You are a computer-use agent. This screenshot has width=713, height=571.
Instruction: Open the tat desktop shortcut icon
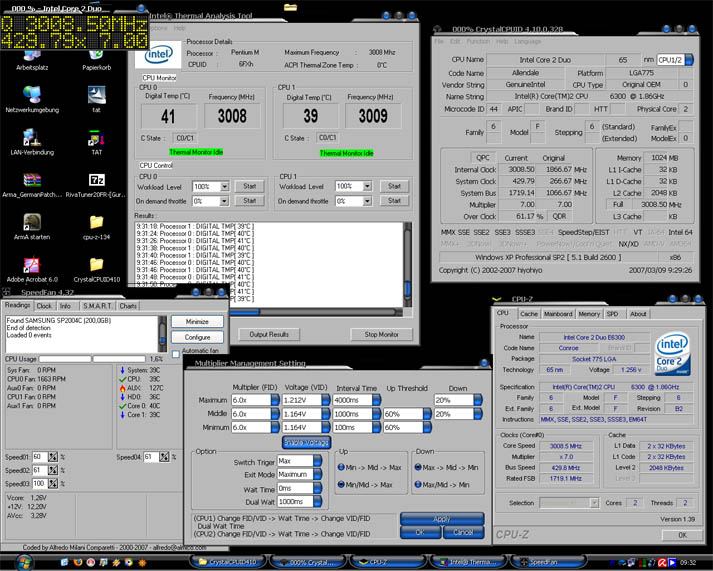pos(96,99)
